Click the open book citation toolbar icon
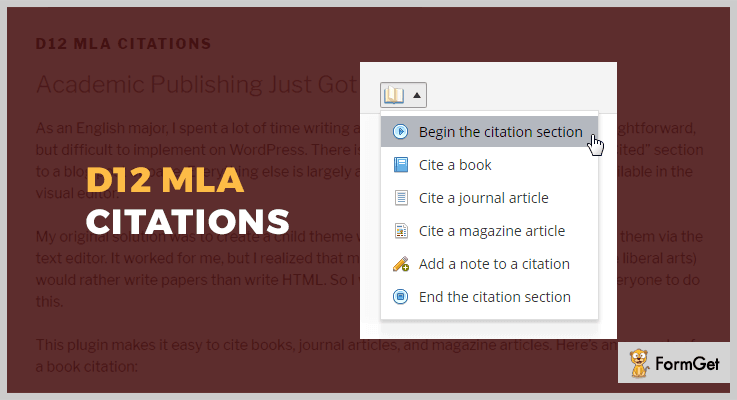The image size is (737, 400). click(394, 95)
